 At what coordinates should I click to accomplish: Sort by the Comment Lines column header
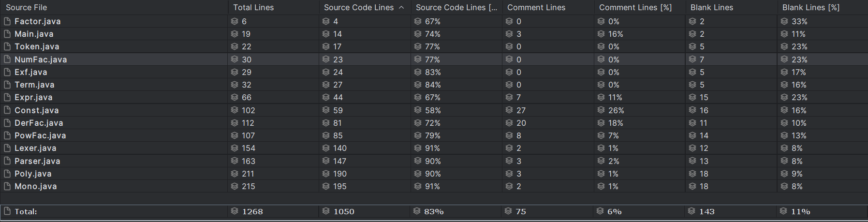click(x=536, y=7)
